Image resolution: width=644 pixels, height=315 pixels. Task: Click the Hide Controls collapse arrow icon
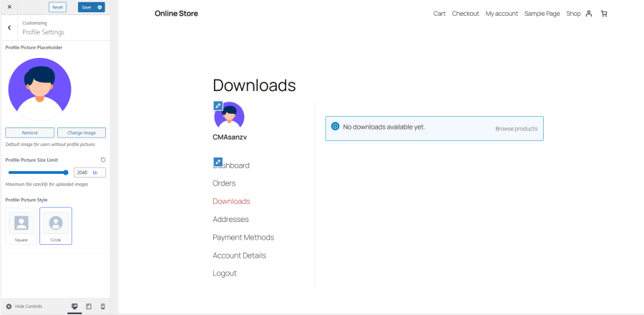point(9,306)
